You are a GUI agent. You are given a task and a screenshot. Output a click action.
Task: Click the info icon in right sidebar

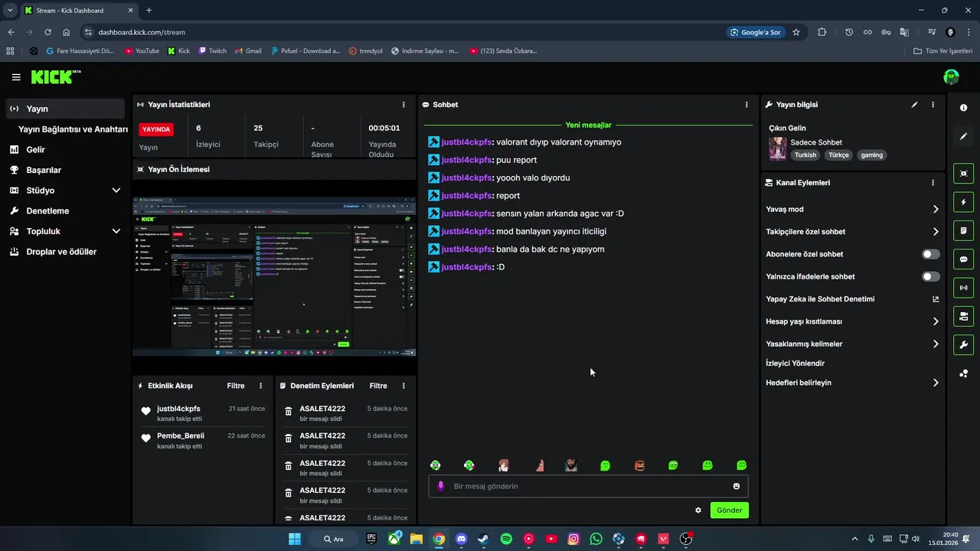pos(963,108)
